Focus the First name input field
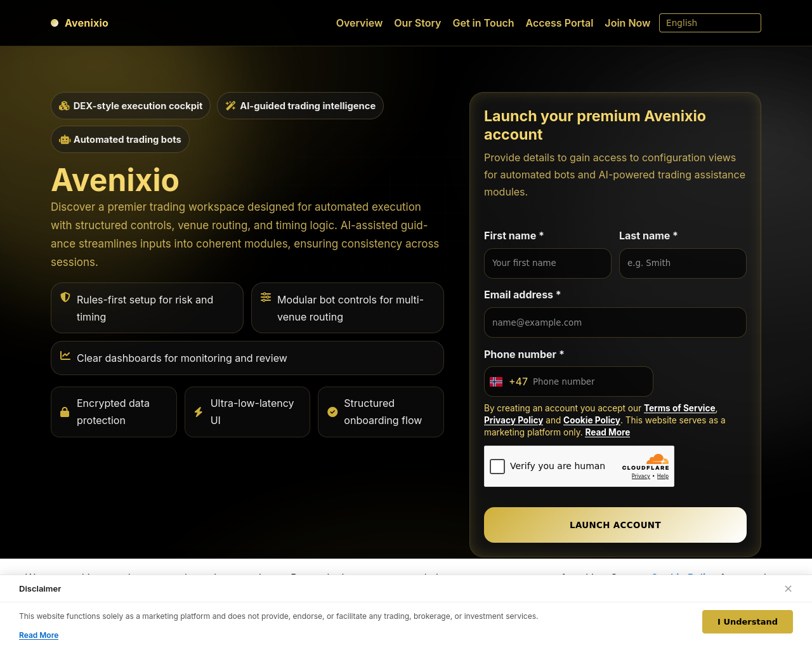Screen dimensions: 812x650 [x=547, y=263]
